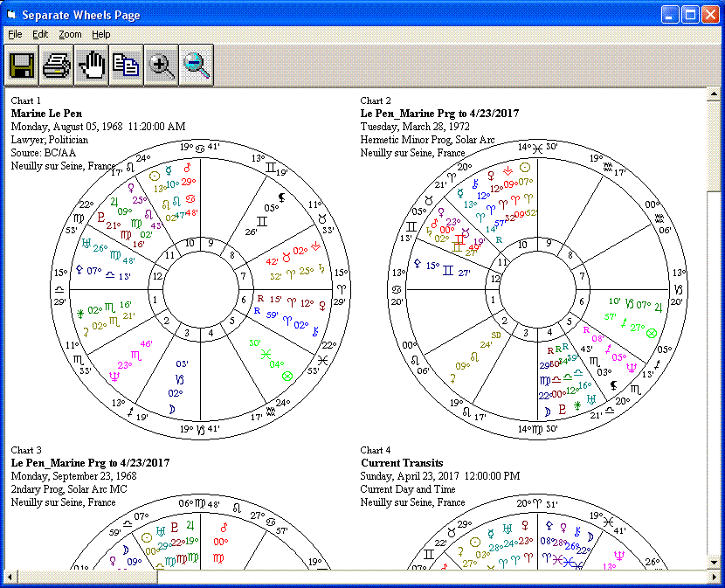725x588 pixels.
Task: Click house 4 number in Chart 2 wheel
Action: 549,332
